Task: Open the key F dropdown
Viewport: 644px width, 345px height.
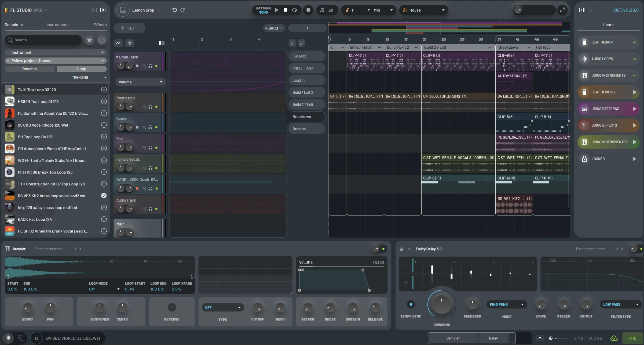Action: click(x=357, y=10)
